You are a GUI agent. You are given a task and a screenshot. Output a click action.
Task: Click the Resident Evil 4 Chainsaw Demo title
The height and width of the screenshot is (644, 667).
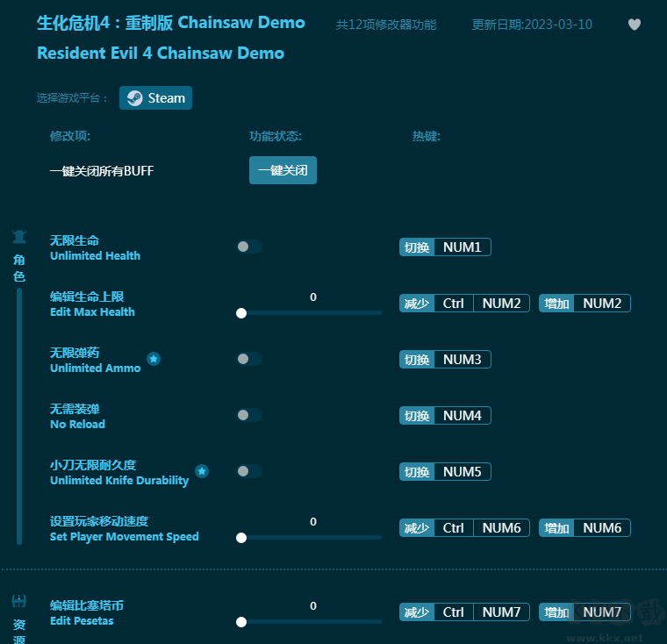161,54
